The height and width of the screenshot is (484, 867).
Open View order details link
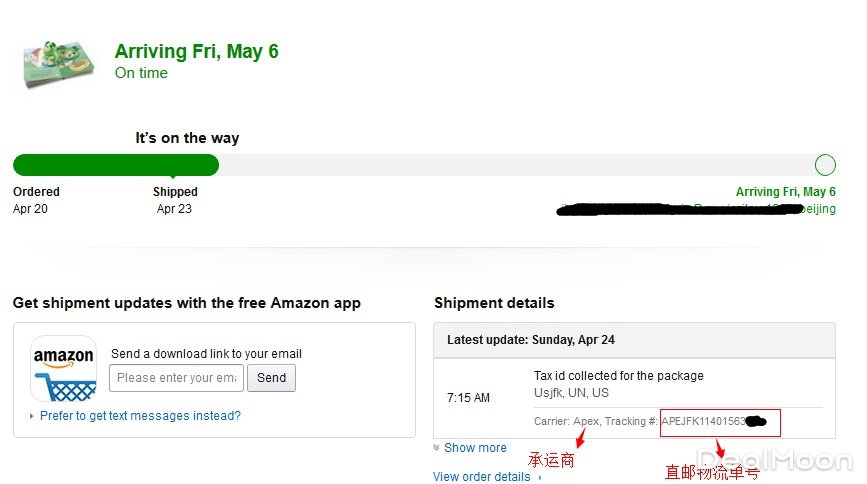482,477
